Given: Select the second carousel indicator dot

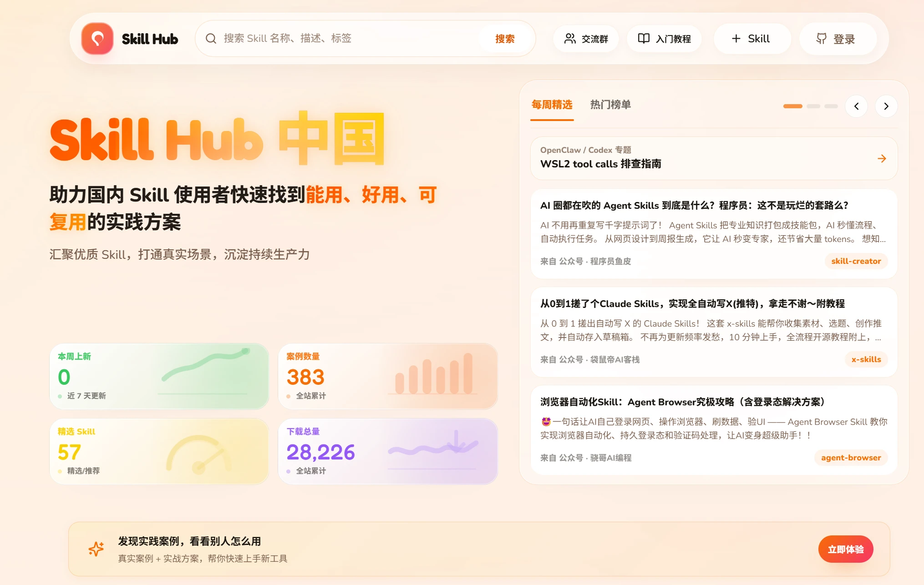Looking at the screenshot, I should pos(813,106).
